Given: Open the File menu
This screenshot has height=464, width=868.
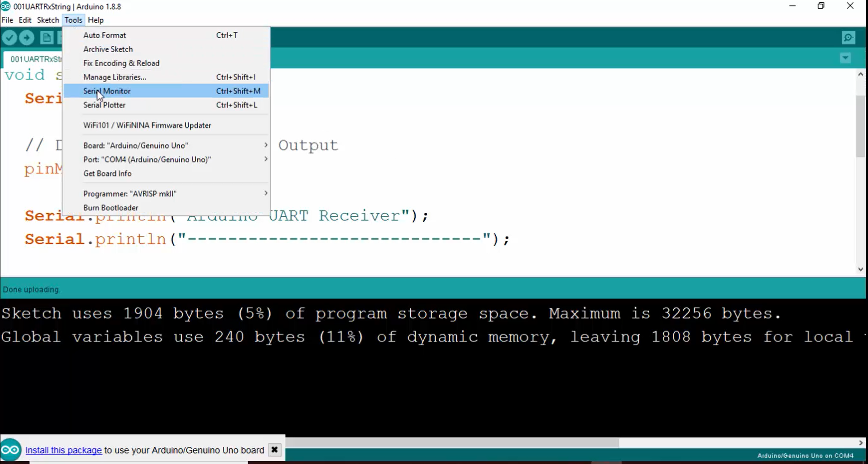Looking at the screenshot, I should pyautogui.click(x=7, y=20).
